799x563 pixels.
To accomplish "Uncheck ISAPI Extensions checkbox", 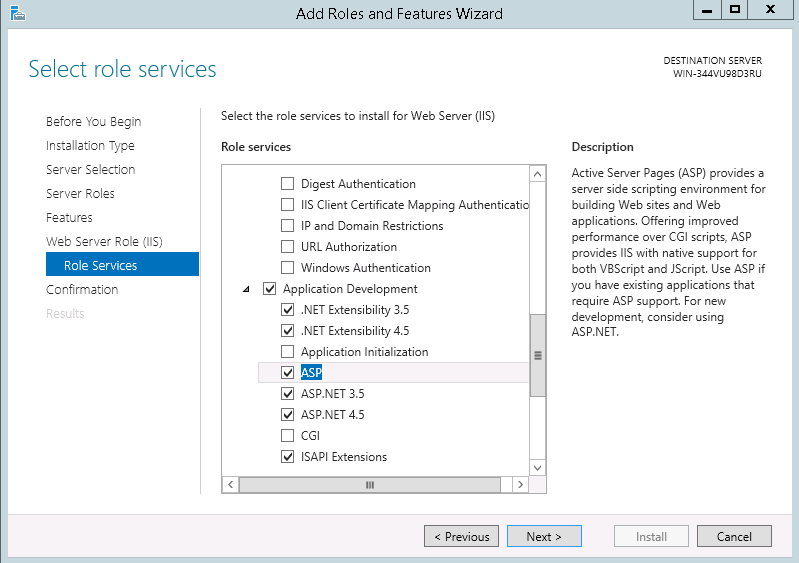I will [287, 457].
